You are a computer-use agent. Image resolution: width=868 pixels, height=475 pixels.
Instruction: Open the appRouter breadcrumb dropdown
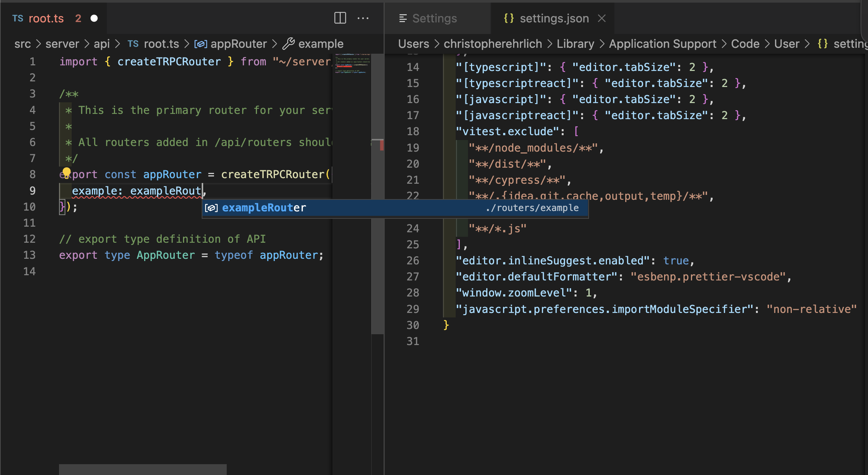click(x=239, y=44)
